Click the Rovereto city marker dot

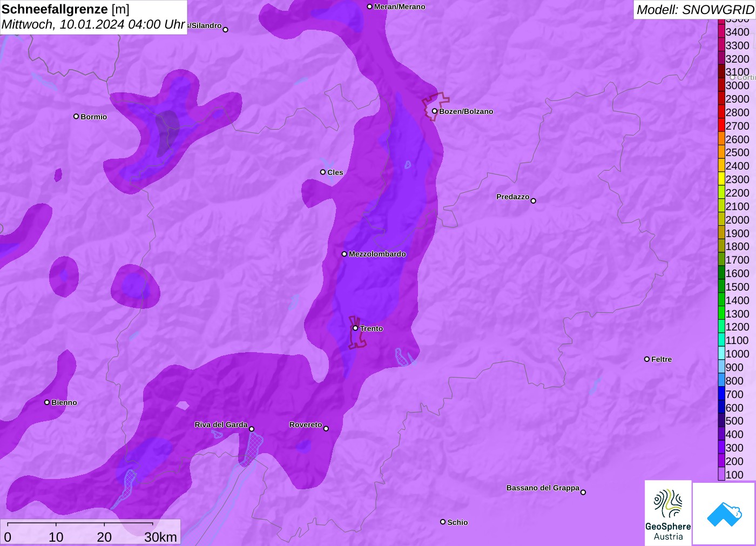tap(326, 429)
